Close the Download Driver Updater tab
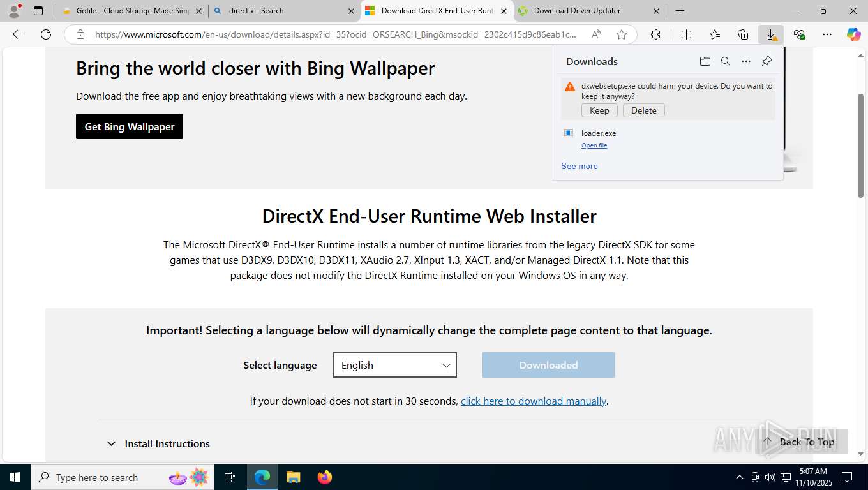868x490 pixels. [656, 11]
